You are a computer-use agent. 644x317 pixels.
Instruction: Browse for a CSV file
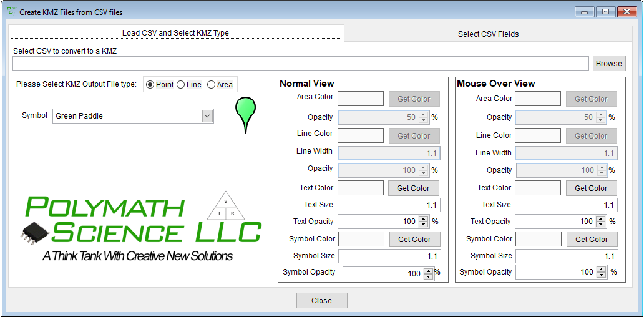pyautogui.click(x=608, y=64)
